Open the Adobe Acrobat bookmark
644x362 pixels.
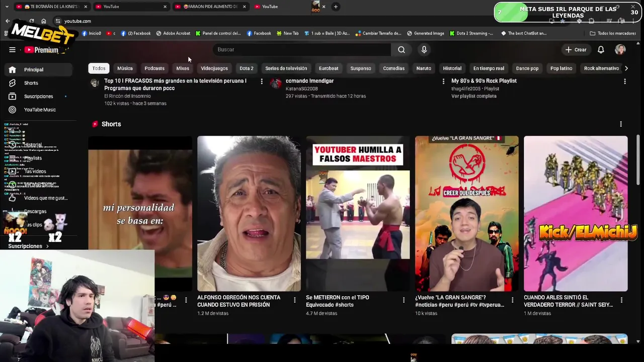173,34
